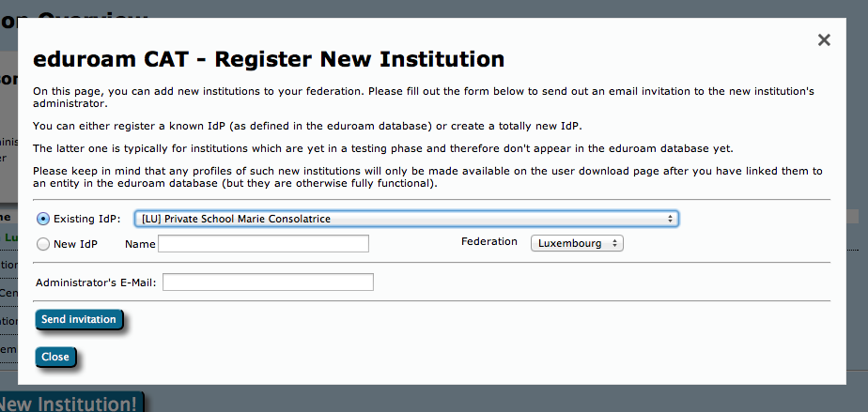Select the Existing IdP radio button
The width and height of the screenshot is (868, 412).
[x=43, y=219]
